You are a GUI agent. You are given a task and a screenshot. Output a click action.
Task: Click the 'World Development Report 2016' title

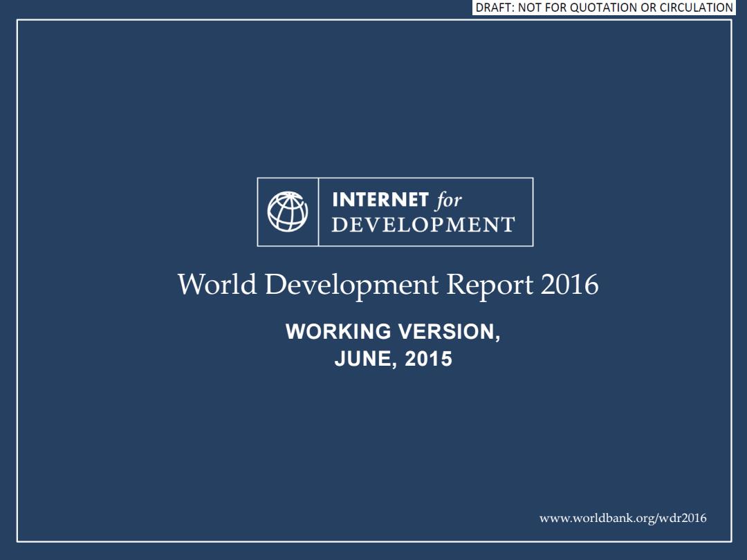click(388, 285)
